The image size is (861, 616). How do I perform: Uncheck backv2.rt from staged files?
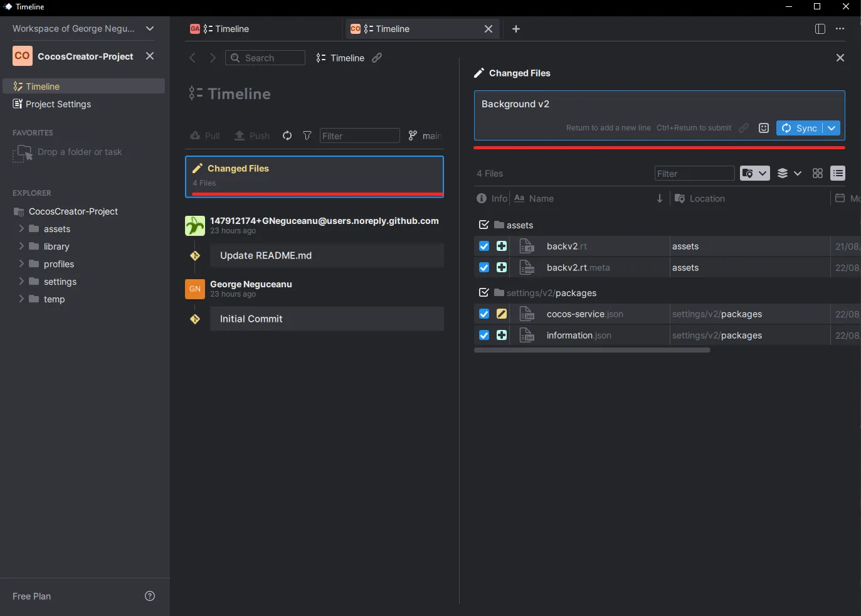pyautogui.click(x=483, y=246)
